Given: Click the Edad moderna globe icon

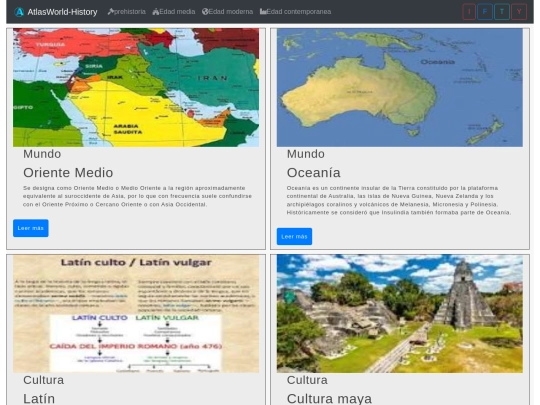Looking at the screenshot, I should (205, 12).
